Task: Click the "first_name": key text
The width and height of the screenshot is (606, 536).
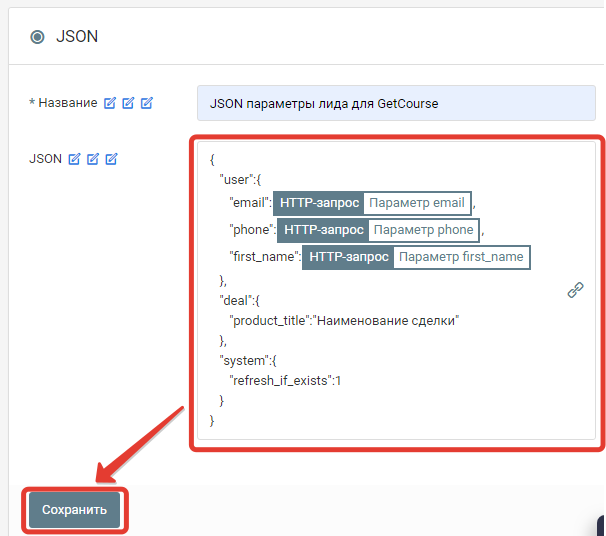Action: pyautogui.click(x=266, y=257)
